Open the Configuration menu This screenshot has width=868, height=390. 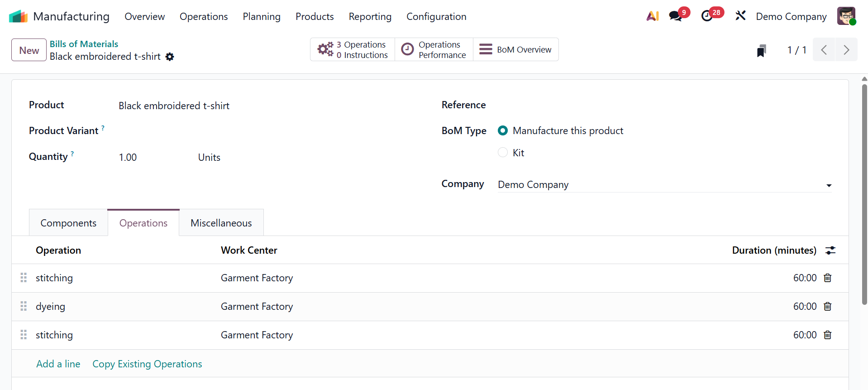coord(436,17)
